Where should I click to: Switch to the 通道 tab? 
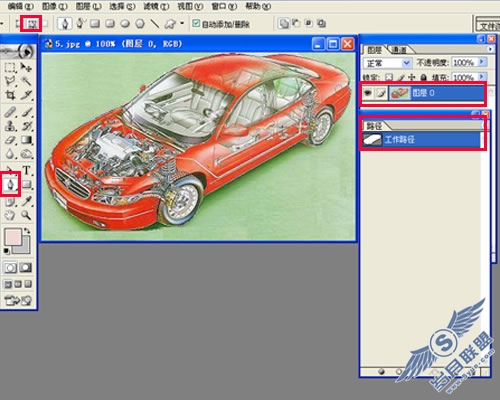(x=399, y=50)
